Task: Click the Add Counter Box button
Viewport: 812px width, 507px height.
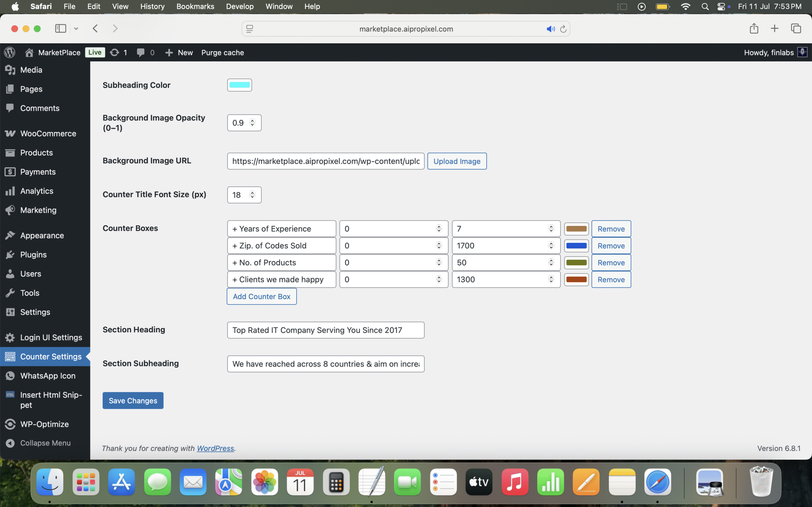Action: coord(261,296)
